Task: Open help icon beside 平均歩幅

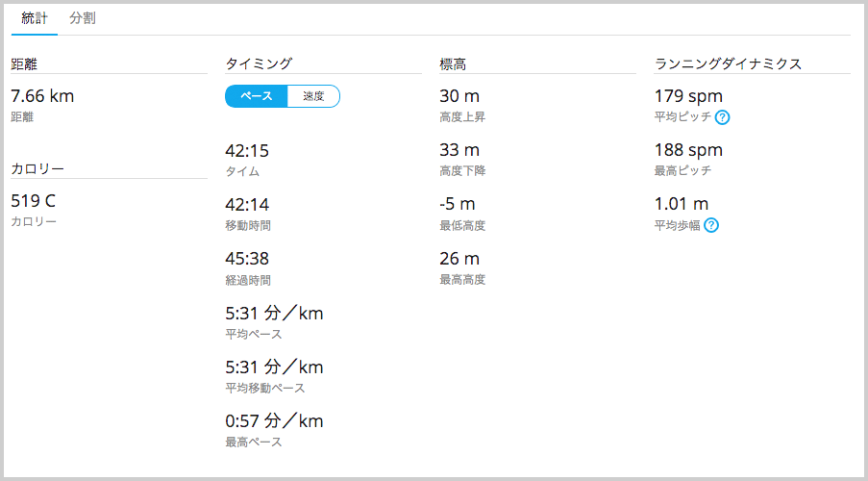Action: click(711, 225)
